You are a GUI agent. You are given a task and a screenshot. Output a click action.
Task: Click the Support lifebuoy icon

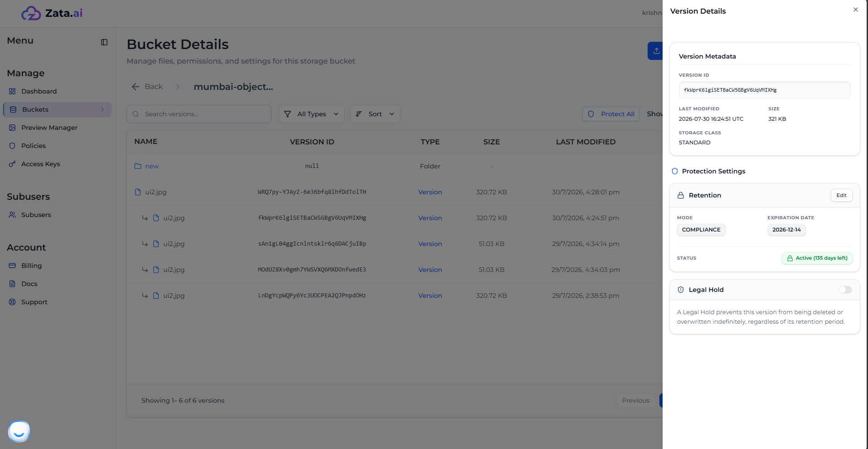(12, 302)
